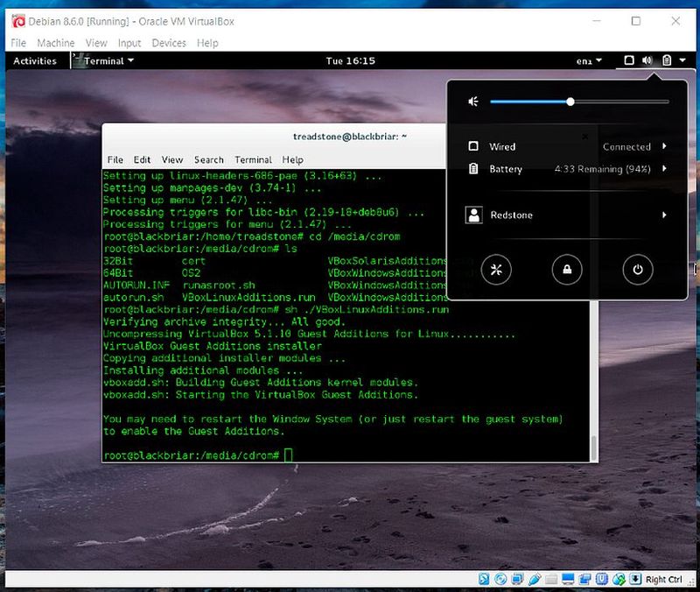
Task: Click the Wired label in system menu
Action: 502,146
